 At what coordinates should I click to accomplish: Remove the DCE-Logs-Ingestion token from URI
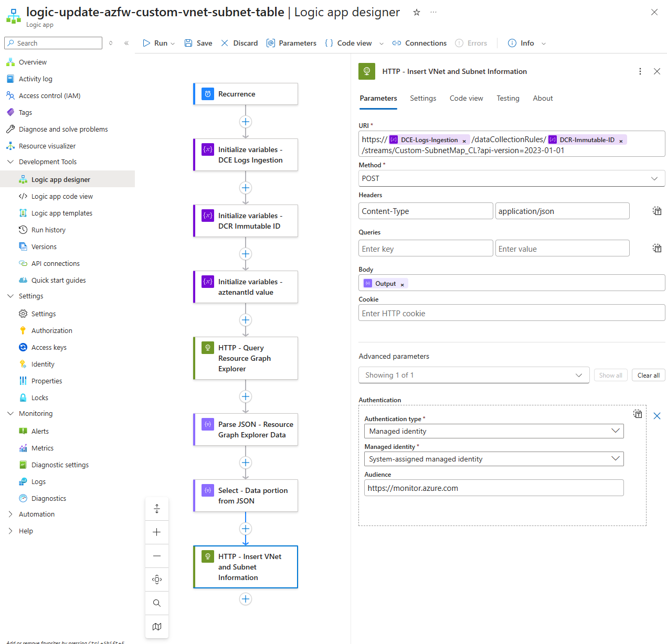point(464,141)
